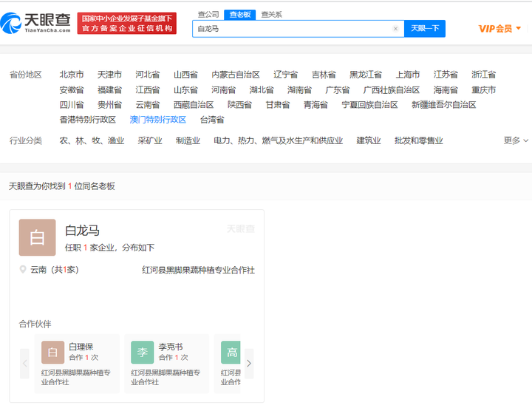Switch to the 查关系 tab

(x=271, y=15)
